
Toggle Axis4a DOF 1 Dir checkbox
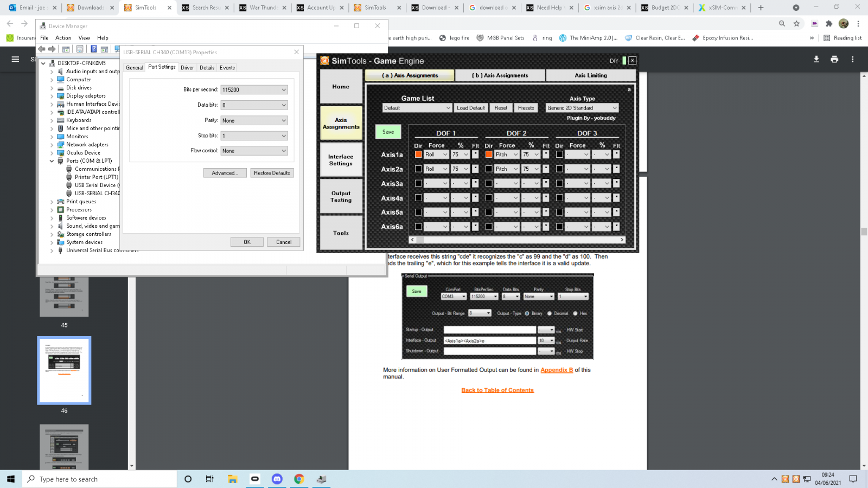point(418,198)
